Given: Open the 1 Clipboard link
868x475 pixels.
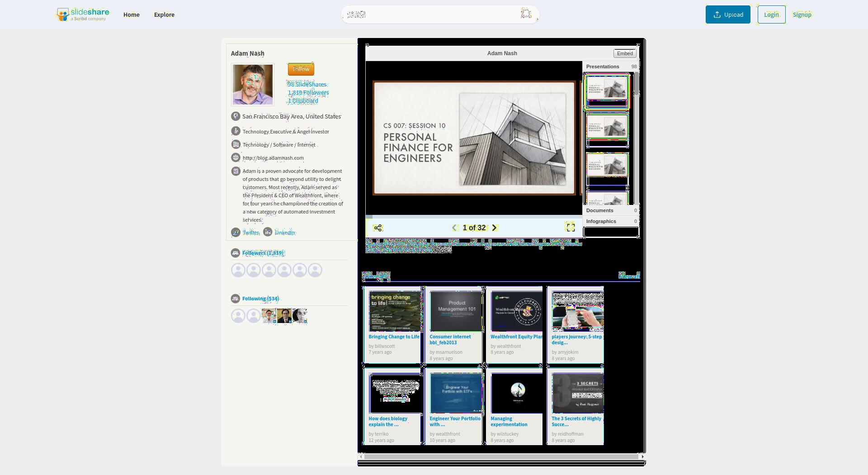Looking at the screenshot, I should (303, 100).
